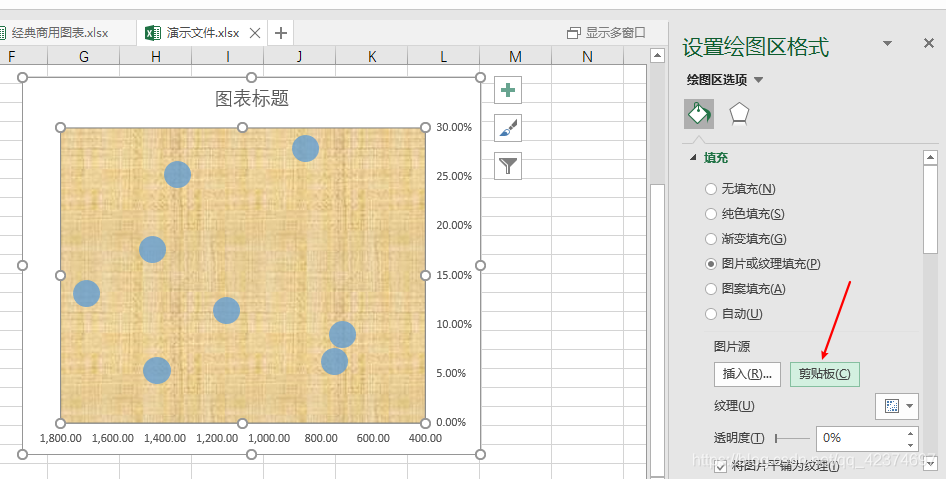946x479 pixels.
Task: Increase transparency with the up spinner
Action: (911, 433)
